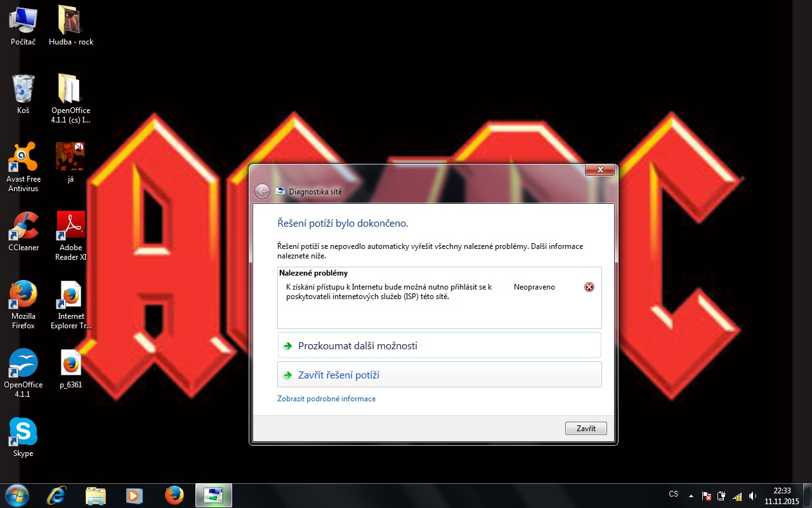Open Windows Explorer from the taskbar
This screenshot has height=508, width=812.
(95, 495)
